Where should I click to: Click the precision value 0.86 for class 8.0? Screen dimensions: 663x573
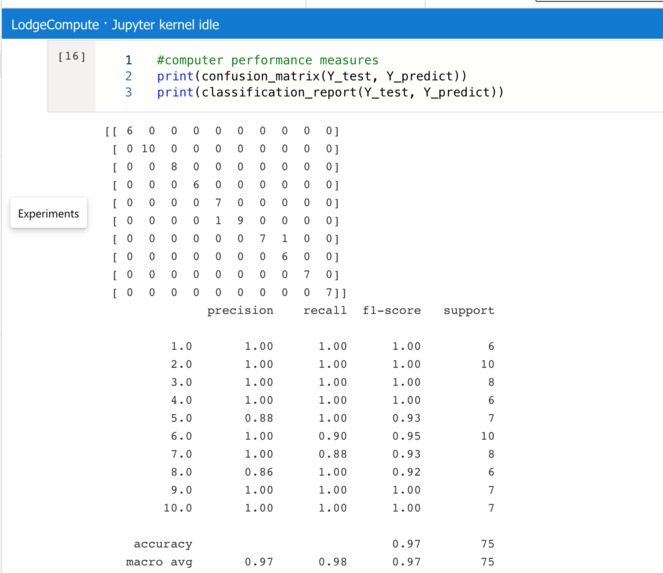coord(259,472)
